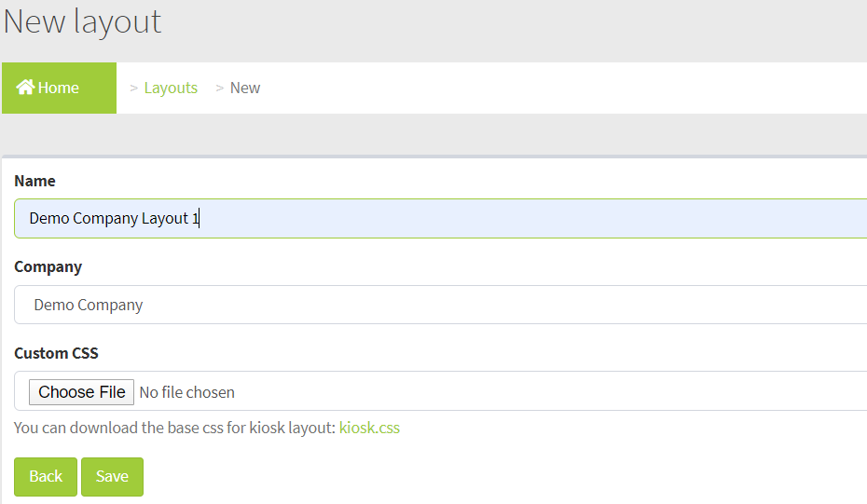The height and width of the screenshot is (504, 867).
Task: Click the Home text in the breadcrumb
Action: click(x=59, y=88)
